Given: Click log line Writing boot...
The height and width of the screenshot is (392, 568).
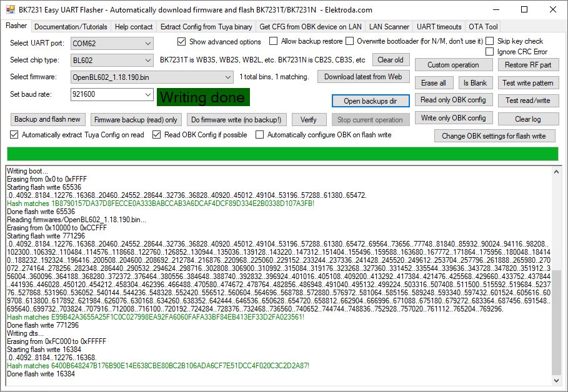Looking at the screenshot, I should [x=27, y=171].
